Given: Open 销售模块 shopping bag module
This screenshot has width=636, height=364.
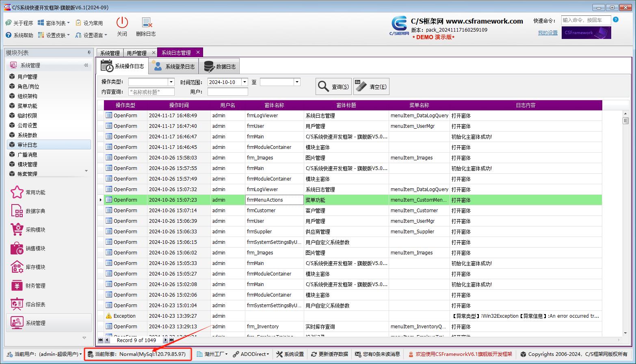Looking at the screenshot, I should point(17,248).
